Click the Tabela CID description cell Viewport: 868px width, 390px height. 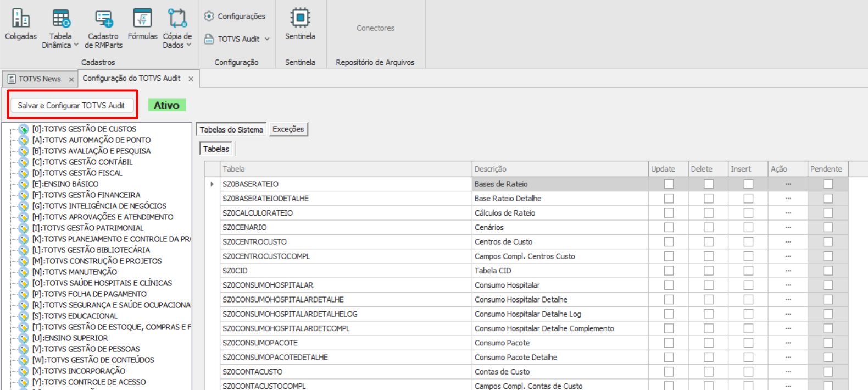(560, 271)
